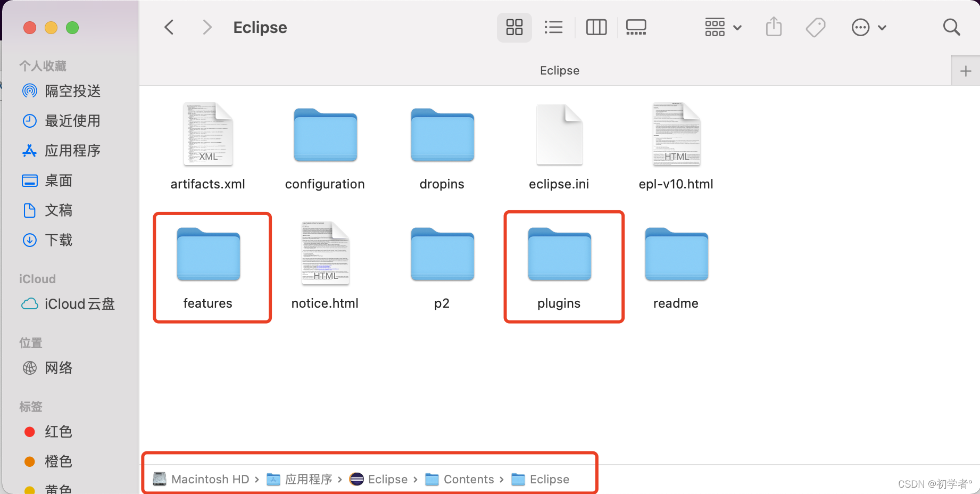This screenshot has width=980, height=494.
Task: Click the last Eclipse folder in path bar
Action: click(x=541, y=479)
